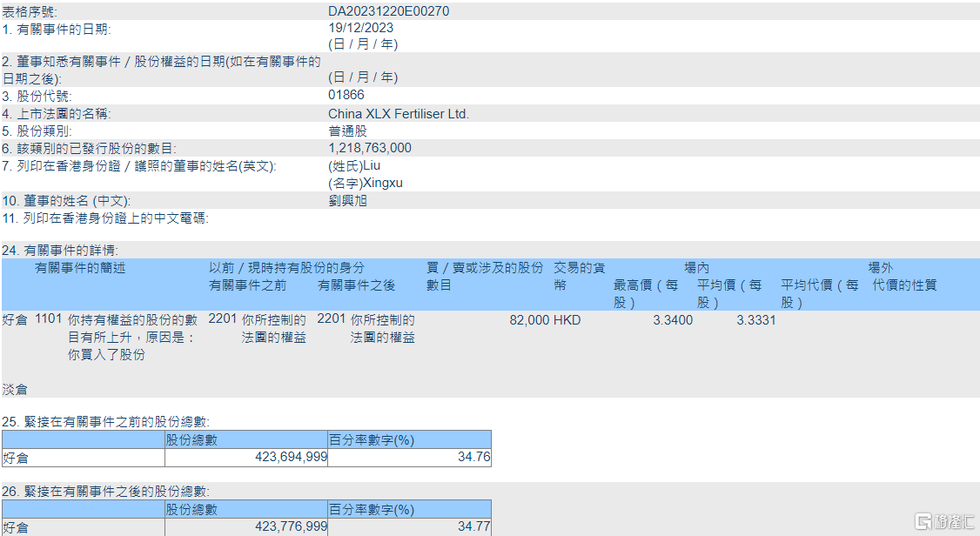Click the 最高價（每股） sub-header
The height and width of the screenshot is (536, 980).
[646, 293]
